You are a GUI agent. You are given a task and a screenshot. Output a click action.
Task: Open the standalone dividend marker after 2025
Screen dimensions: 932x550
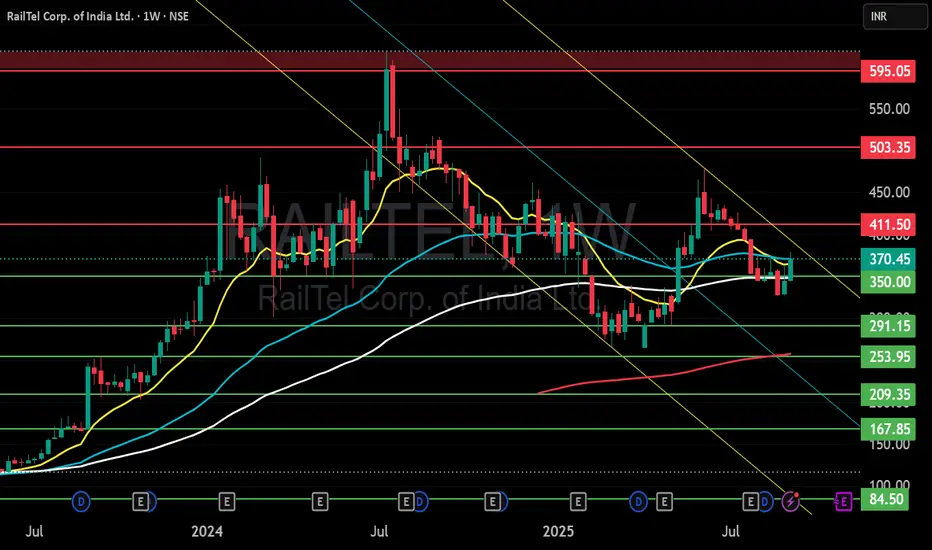pyautogui.click(x=638, y=502)
